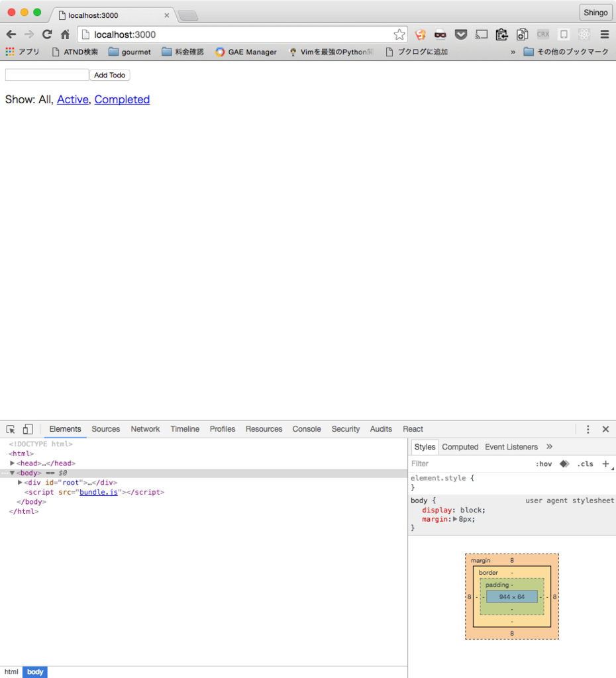Toggle the :hov element state panel

click(x=544, y=464)
